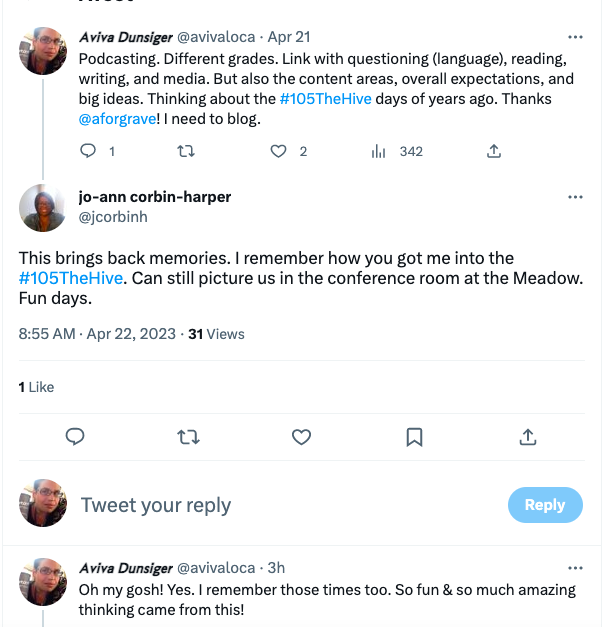602x627 pixels.
Task: Like jo-ann corbin-harper's tweet
Action: (x=301, y=437)
